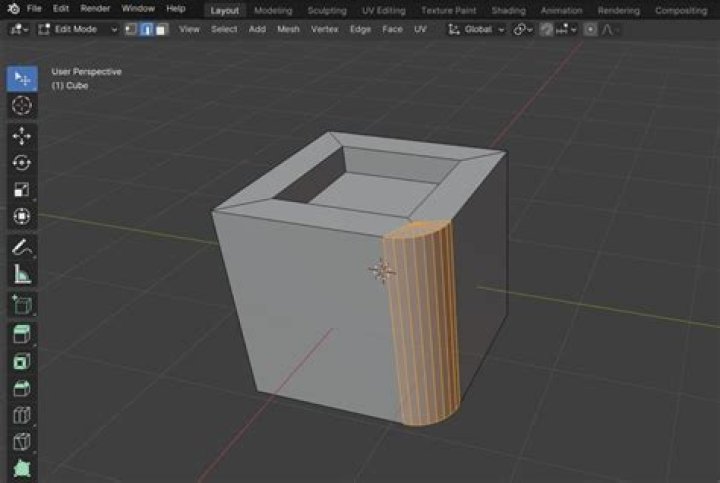The image size is (720, 483).
Task: Select the Measure tool
Action: [x=22, y=274]
